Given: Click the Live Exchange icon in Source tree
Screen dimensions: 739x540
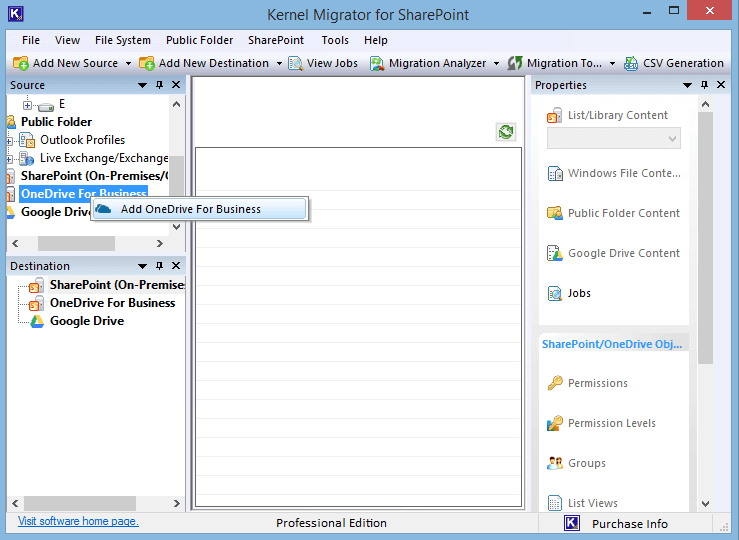Looking at the screenshot, I should 27,158.
